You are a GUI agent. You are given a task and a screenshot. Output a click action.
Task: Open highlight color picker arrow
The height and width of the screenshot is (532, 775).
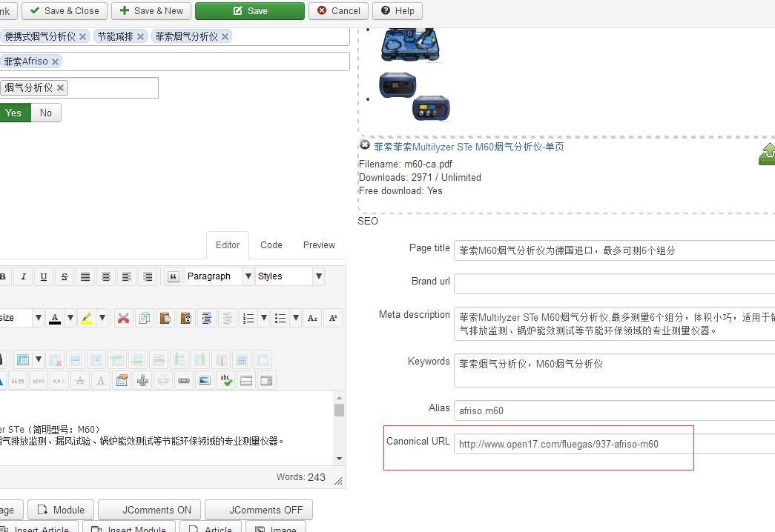(102, 318)
